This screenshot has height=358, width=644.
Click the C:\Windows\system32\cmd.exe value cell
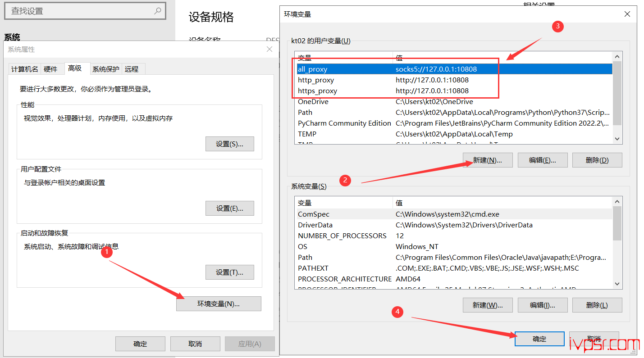coord(448,214)
